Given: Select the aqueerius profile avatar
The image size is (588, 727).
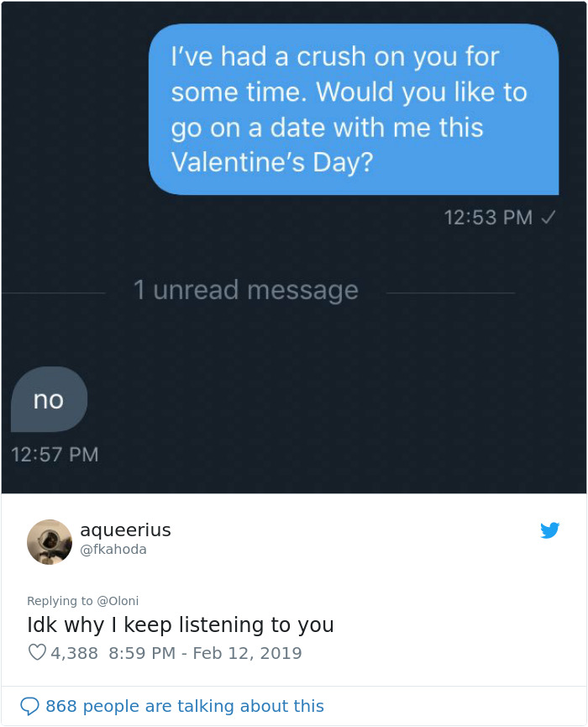Looking at the screenshot, I should 50,542.
